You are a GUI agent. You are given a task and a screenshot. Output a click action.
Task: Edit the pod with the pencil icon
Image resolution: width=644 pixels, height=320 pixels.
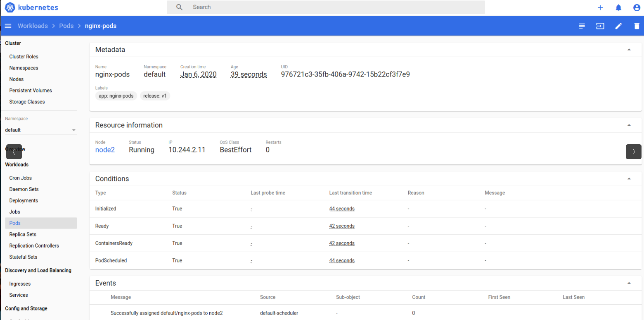[618, 26]
